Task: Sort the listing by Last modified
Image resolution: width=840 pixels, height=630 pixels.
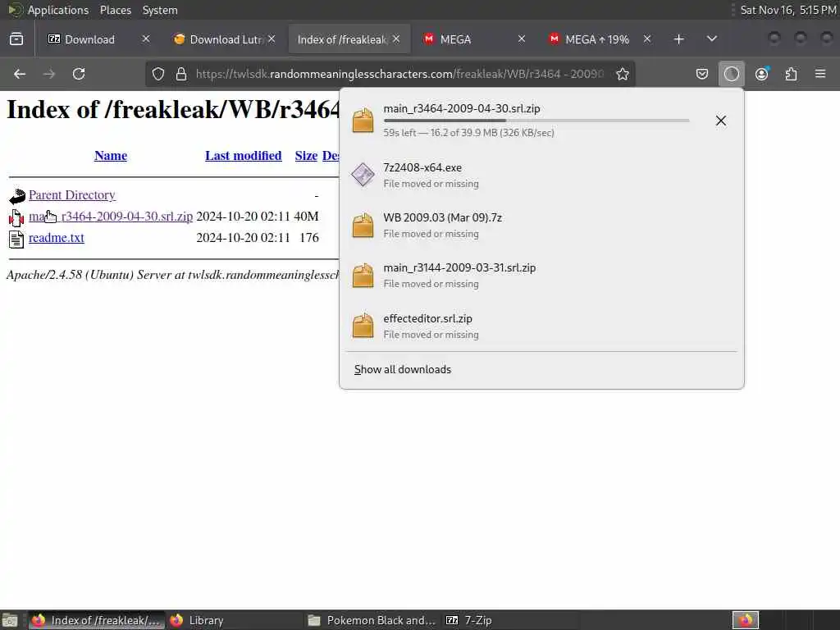Action: click(x=243, y=155)
